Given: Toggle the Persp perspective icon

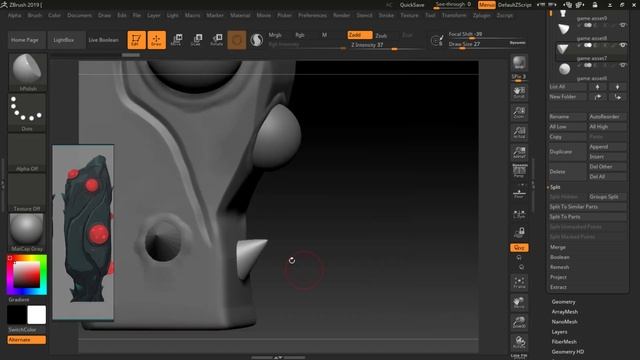Looking at the screenshot, I should pyautogui.click(x=519, y=171).
